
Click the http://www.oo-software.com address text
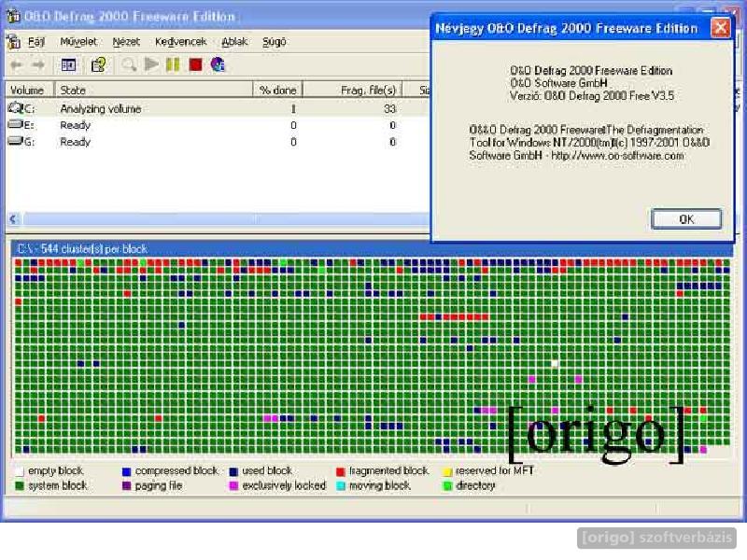click(x=617, y=155)
